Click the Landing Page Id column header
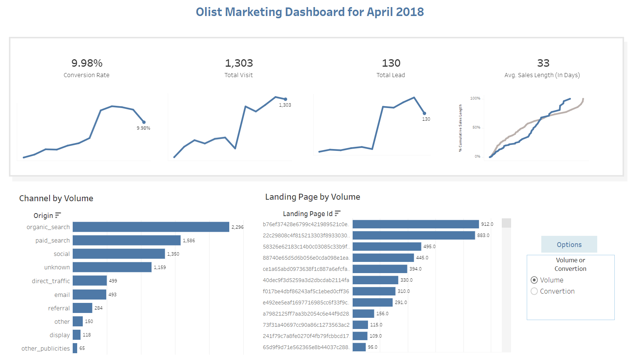 click(x=308, y=213)
